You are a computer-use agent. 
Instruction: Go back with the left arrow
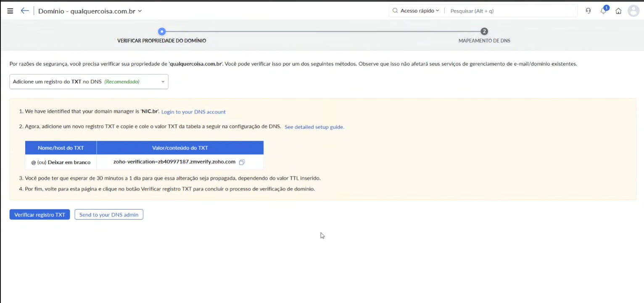[x=25, y=11]
